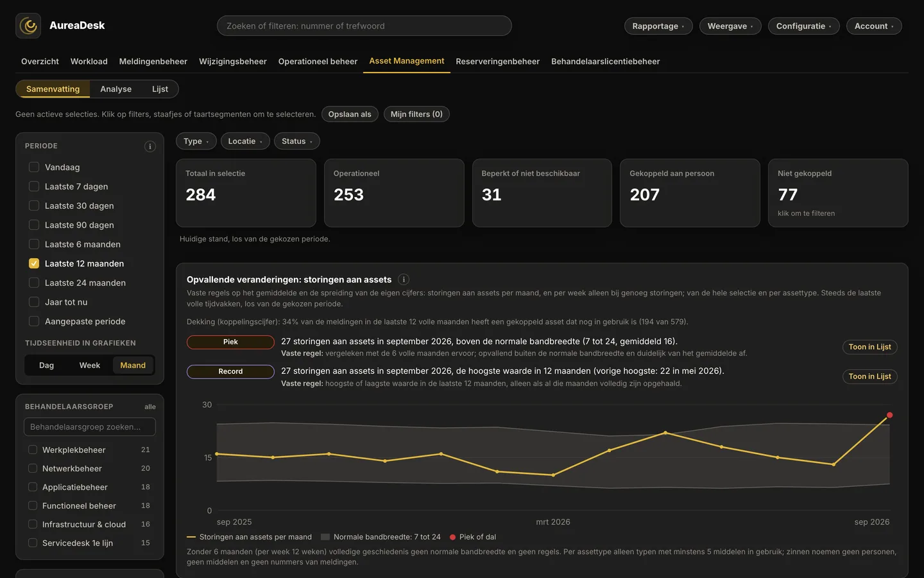
Task: Set chart time unit to Dag
Action: point(47,365)
